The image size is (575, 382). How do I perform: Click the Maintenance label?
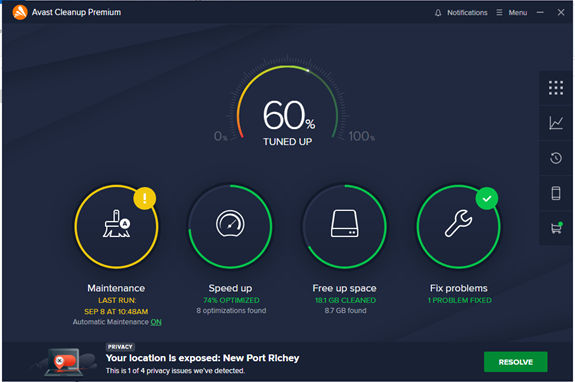(x=116, y=288)
